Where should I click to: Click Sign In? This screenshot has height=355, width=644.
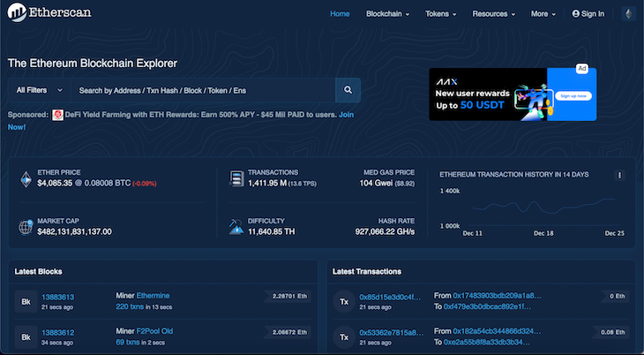tap(588, 14)
